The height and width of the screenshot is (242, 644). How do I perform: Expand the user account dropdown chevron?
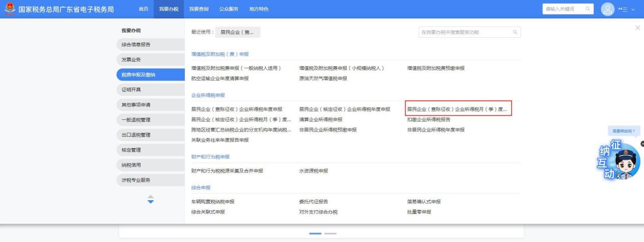click(633, 9)
